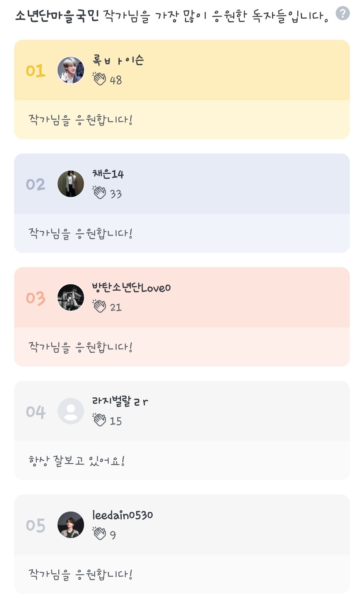Click the clapping hands icon beside 21
The width and height of the screenshot is (364, 604).
(99, 306)
